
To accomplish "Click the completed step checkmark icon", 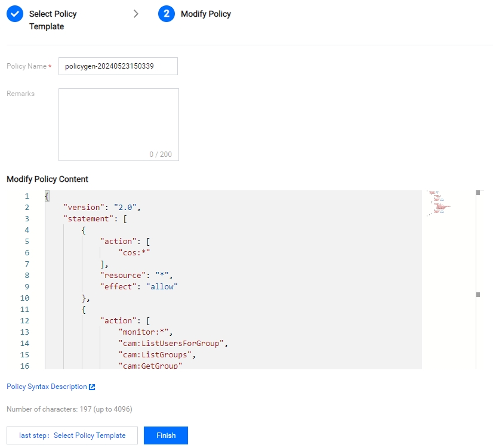I will [15, 14].
